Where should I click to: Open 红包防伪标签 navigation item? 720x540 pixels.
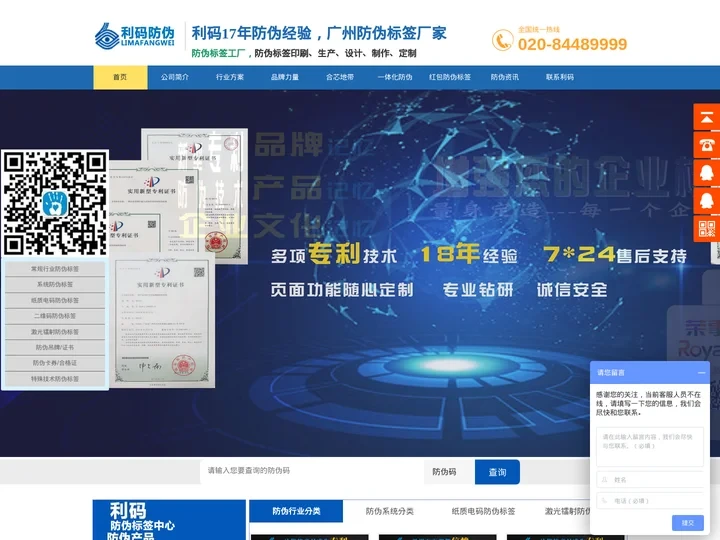[x=450, y=77]
